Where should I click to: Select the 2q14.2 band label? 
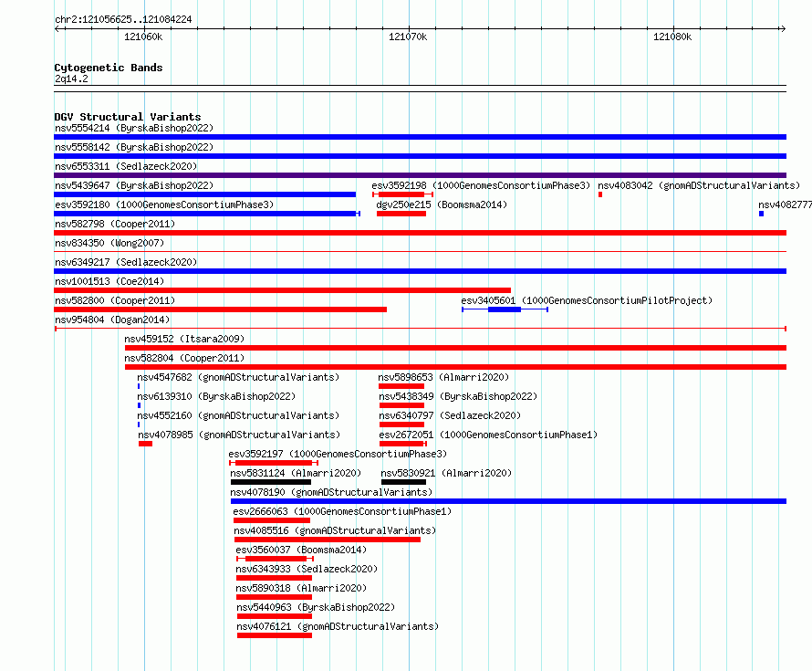(x=71, y=79)
